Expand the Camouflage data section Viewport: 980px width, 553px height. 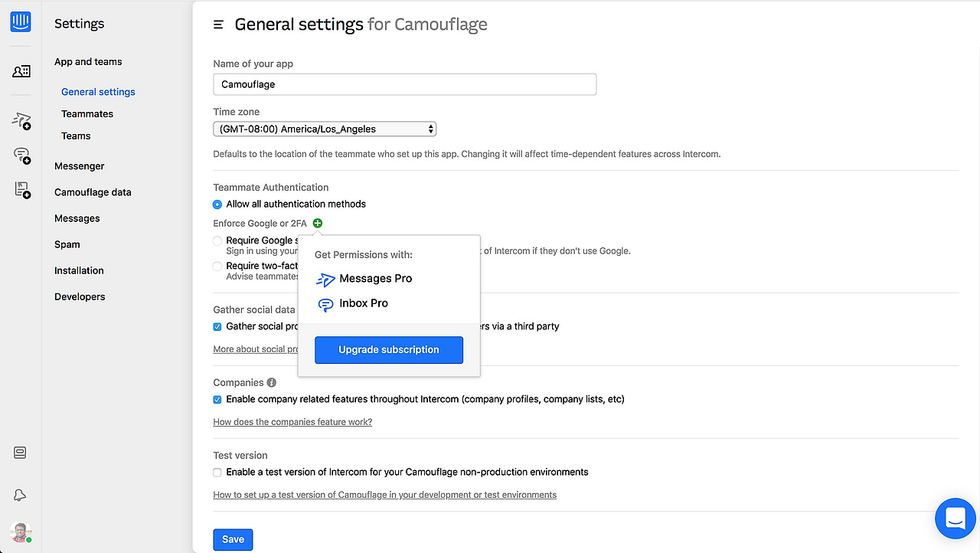[x=93, y=192]
